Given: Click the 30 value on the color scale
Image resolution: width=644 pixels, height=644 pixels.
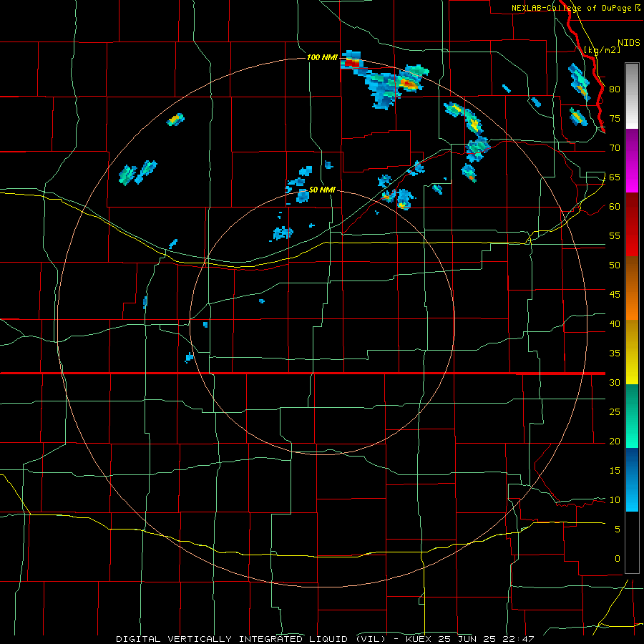Looking at the screenshot, I should click(615, 383).
